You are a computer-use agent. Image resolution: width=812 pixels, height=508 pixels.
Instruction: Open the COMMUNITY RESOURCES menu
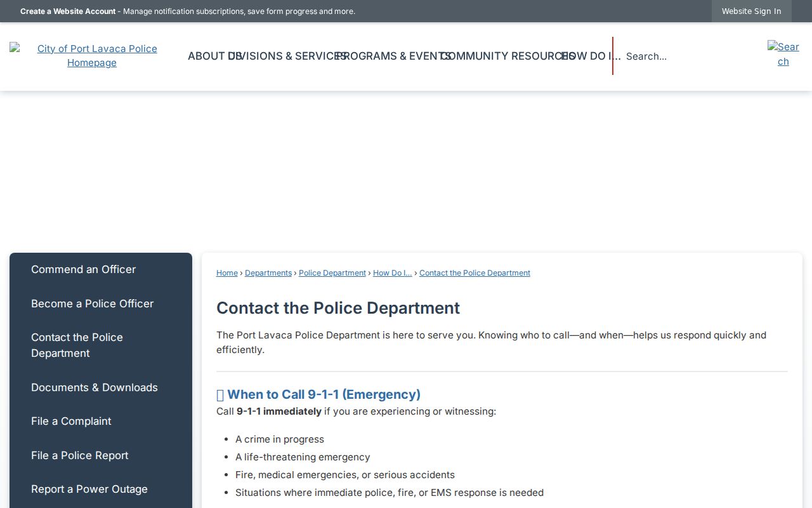[507, 56]
